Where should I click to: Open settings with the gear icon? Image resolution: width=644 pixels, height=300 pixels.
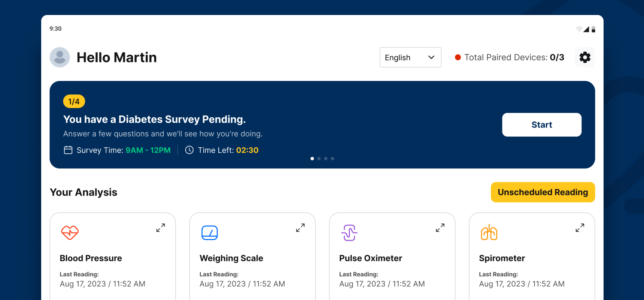(x=585, y=57)
